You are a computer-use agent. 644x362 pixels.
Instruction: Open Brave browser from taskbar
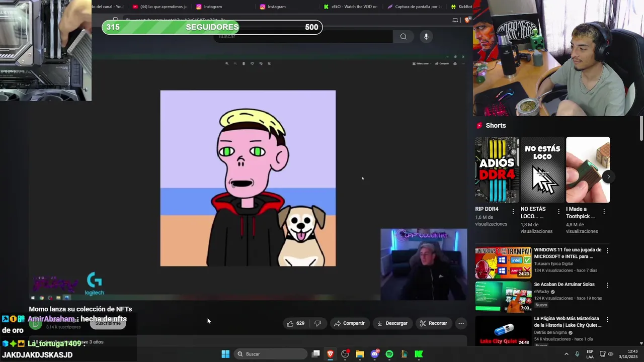pos(331,354)
